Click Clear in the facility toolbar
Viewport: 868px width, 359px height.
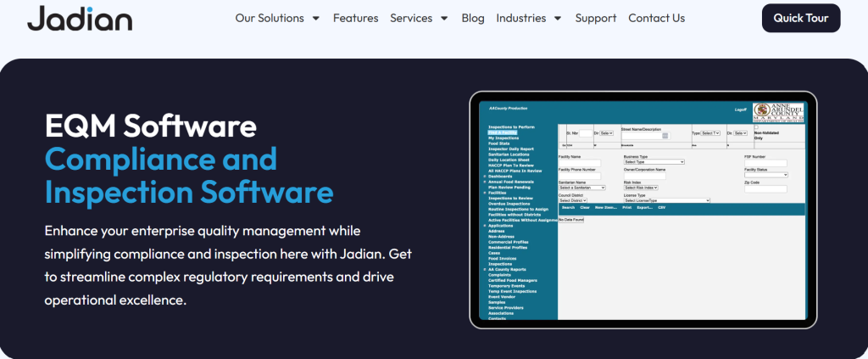tap(585, 208)
